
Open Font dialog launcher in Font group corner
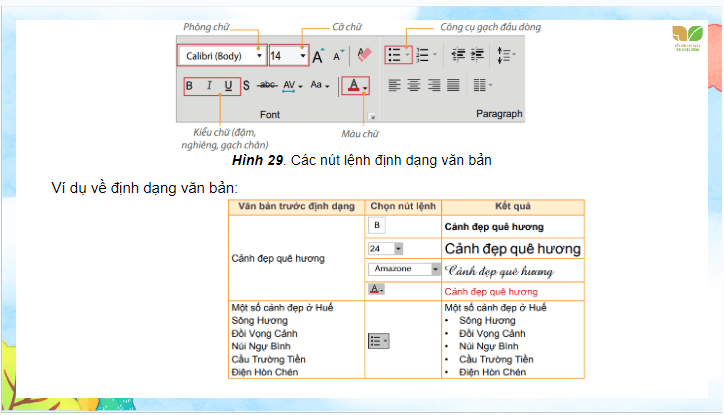(x=372, y=116)
